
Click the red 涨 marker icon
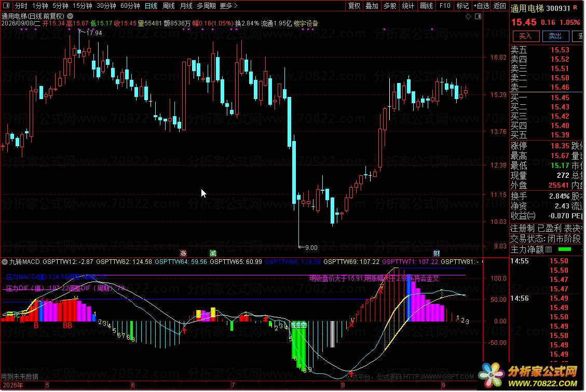tap(183, 254)
